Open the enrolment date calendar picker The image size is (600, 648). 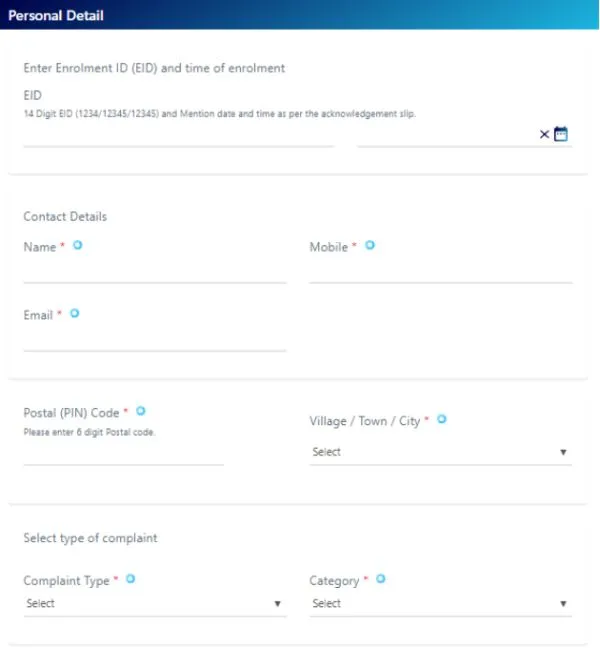click(x=561, y=134)
